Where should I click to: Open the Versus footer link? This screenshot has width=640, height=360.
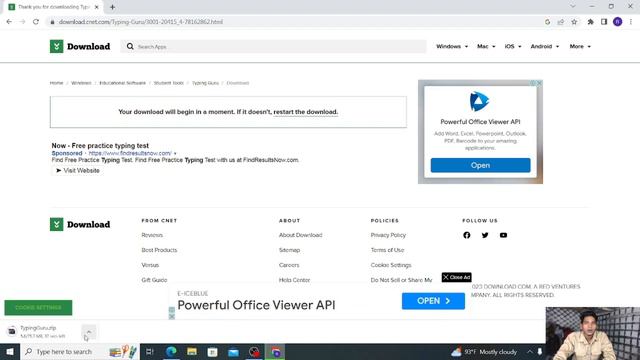click(150, 265)
